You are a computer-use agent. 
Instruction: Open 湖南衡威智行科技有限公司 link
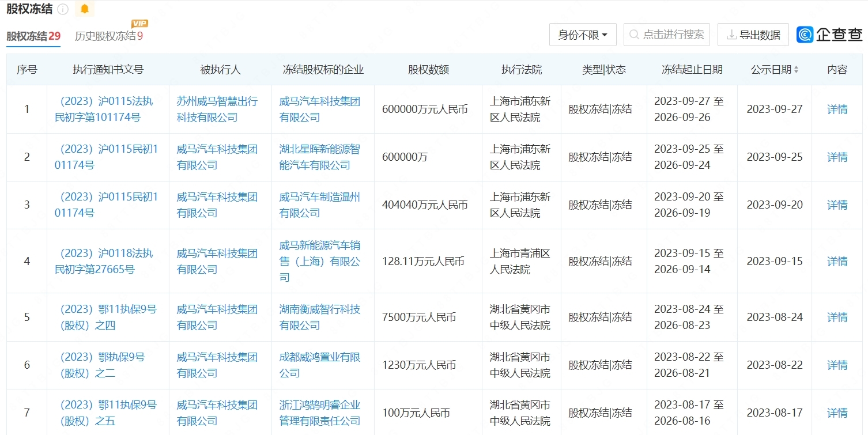click(x=319, y=317)
